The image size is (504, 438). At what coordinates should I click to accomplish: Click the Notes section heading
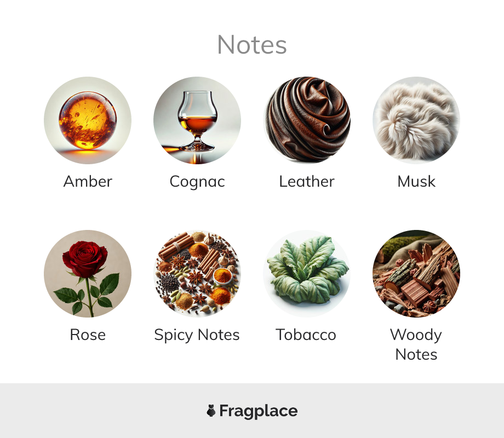coord(252,45)
